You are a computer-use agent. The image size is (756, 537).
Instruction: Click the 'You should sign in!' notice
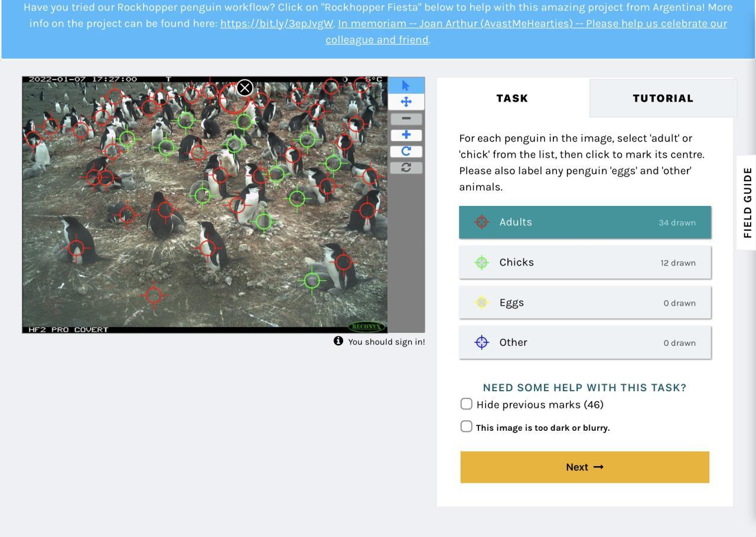[386, 342]
